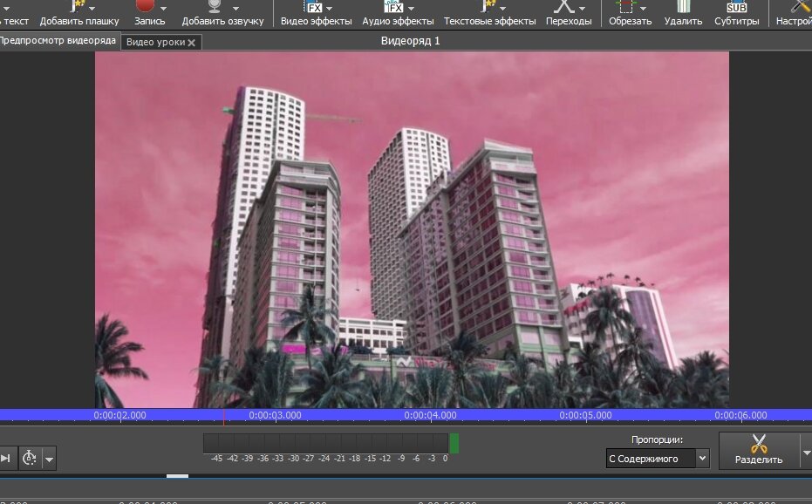Image resolution: width=812 pixels, height=504 pixels.
Task: Jump to 0:00:02.000 on preview timeline
Action: pos(119,415)
